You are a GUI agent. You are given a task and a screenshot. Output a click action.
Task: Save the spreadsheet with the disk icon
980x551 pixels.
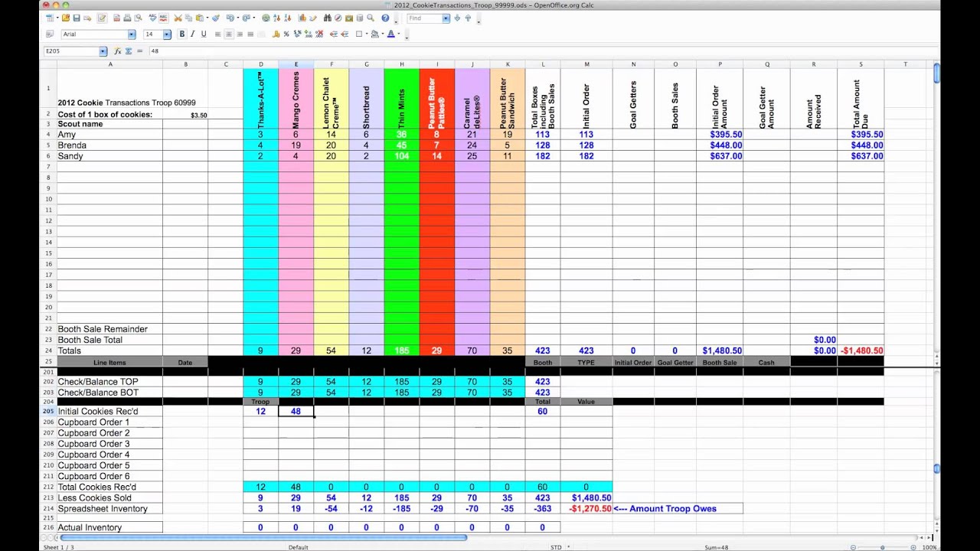pos(77,18)
